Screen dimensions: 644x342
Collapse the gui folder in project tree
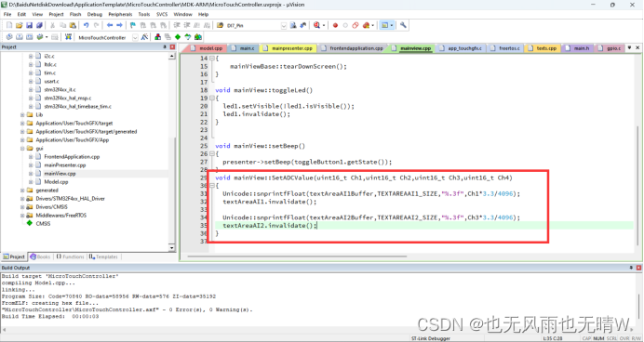click(22, 149)
